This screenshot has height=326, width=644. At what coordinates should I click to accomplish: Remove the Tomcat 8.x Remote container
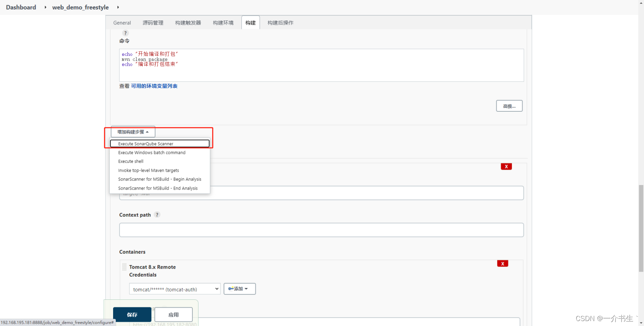(x=502, y=264)
